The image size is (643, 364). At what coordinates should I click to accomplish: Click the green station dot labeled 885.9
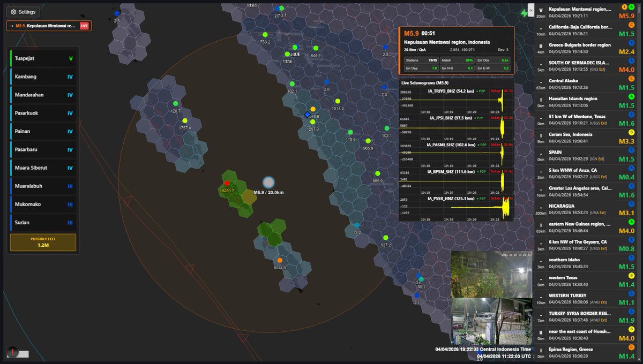point(378,173)
